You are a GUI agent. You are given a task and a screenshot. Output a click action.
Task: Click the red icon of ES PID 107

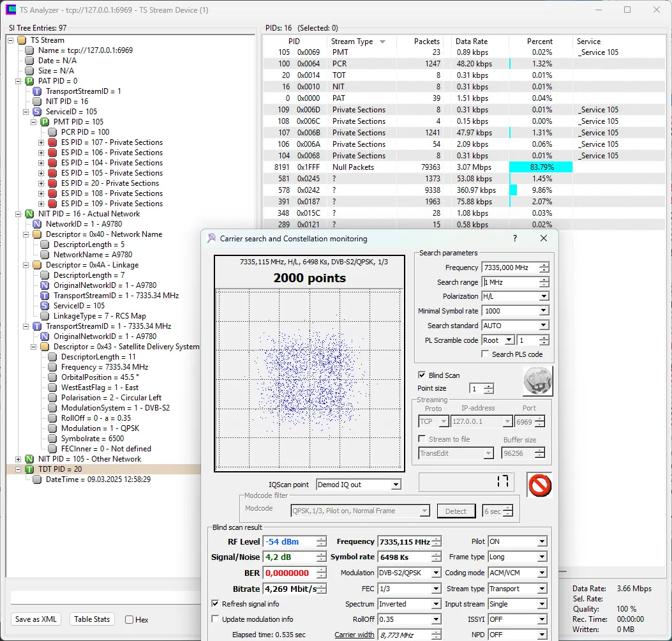52,142
